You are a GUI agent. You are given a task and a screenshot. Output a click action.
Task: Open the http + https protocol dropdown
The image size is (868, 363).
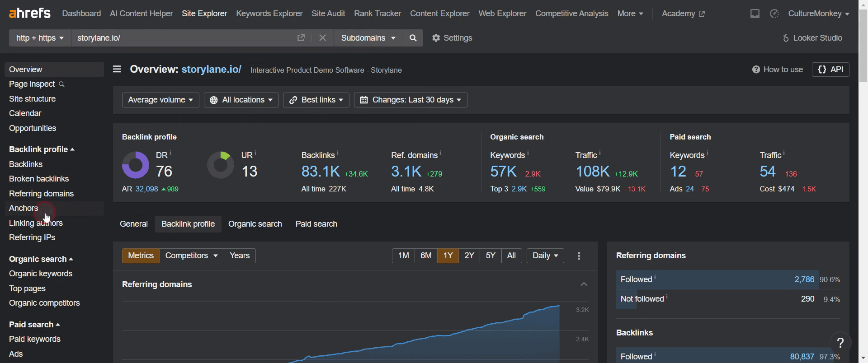pos(40,38)
